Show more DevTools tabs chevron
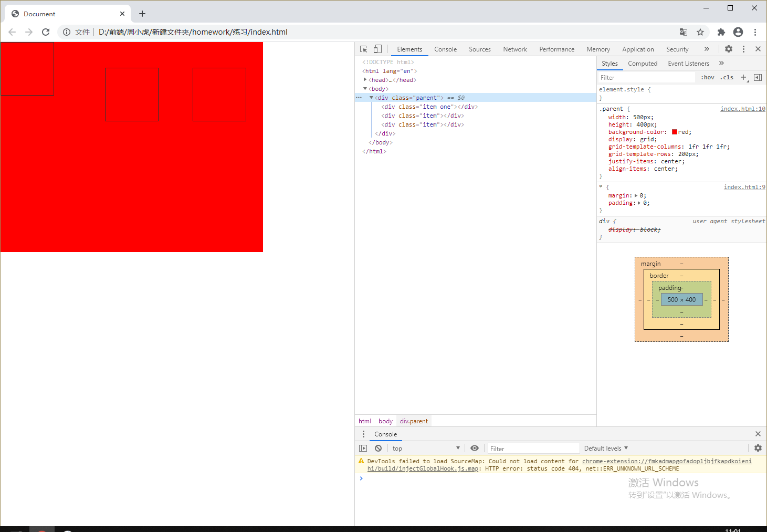The image size is (767, 532). [x=707, y=49]
